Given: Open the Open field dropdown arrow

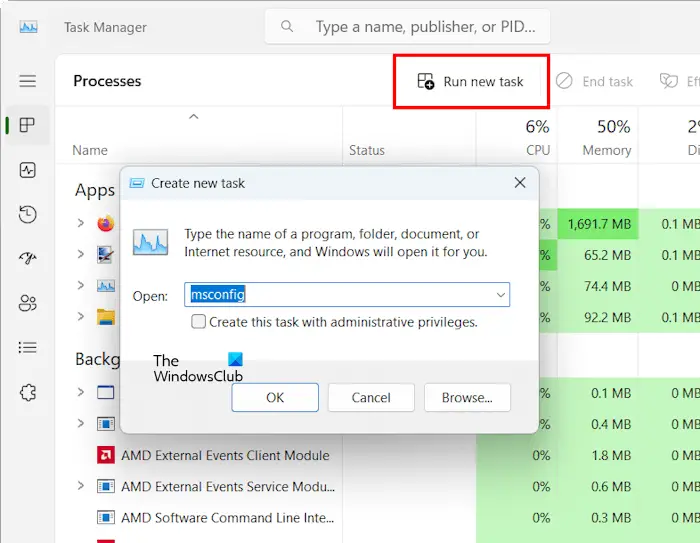Looking at the screenshot, I should pos(501,295).
